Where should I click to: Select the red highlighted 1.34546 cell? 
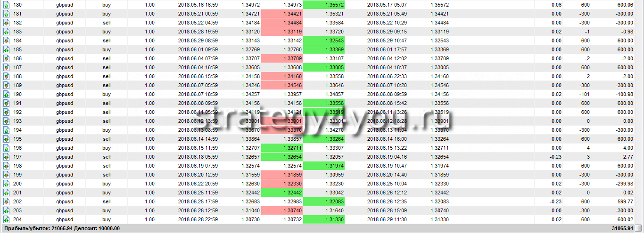click(x=281, y=85)
